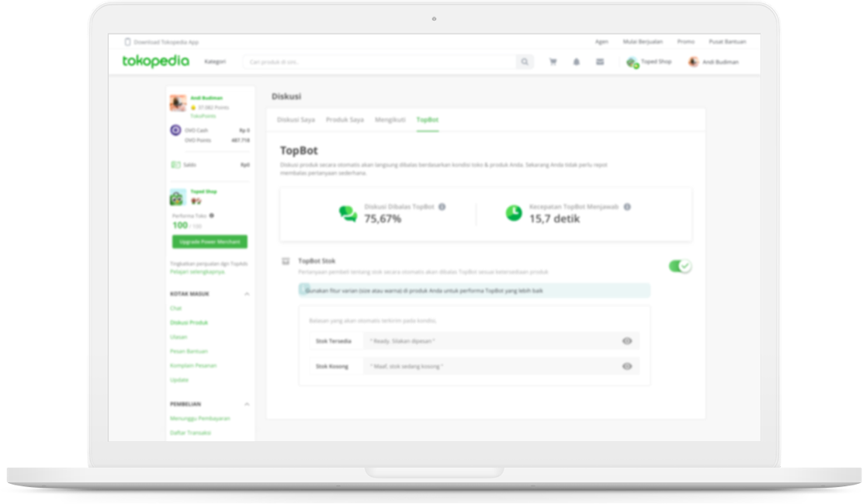Preview the Stok Kosong reply with eye icon
Screen dimensions: 863x504
tap(627, 366)
